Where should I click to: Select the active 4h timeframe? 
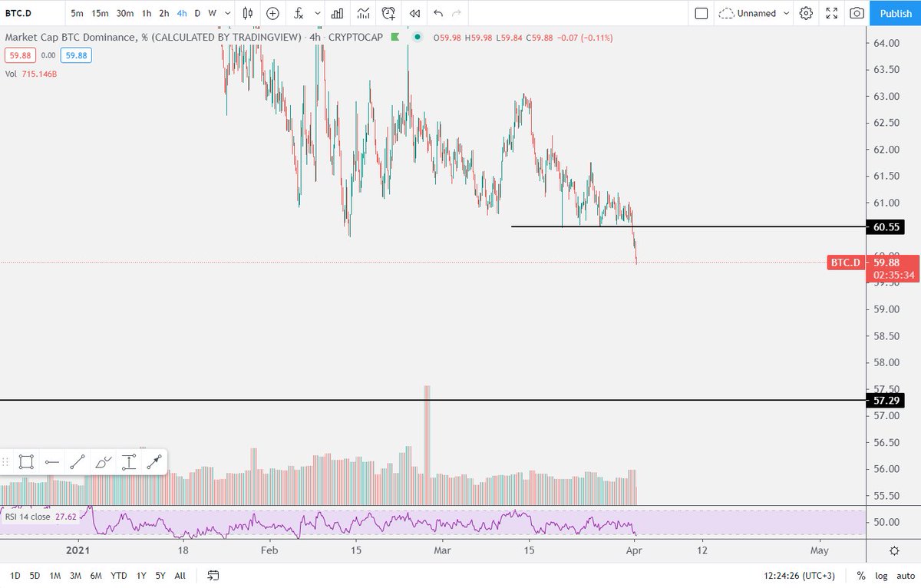[182, 13]
